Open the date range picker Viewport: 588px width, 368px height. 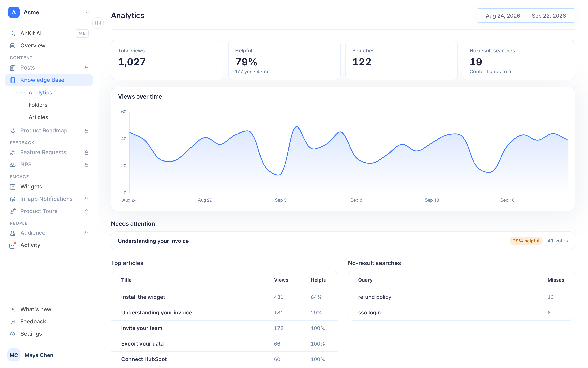[x=526, y=16]
